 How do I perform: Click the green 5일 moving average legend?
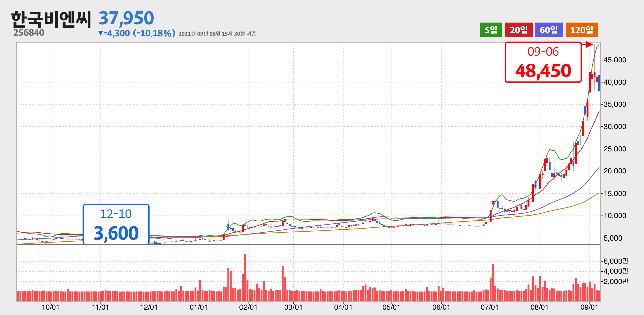point(491,30)
